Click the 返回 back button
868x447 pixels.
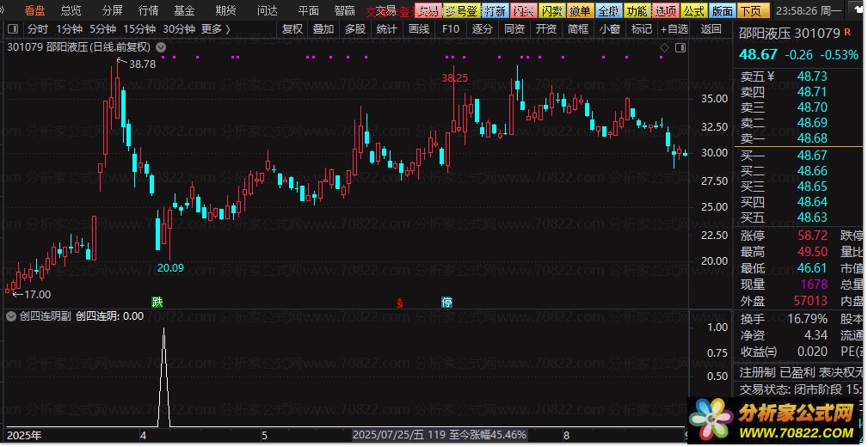(711, 28)
